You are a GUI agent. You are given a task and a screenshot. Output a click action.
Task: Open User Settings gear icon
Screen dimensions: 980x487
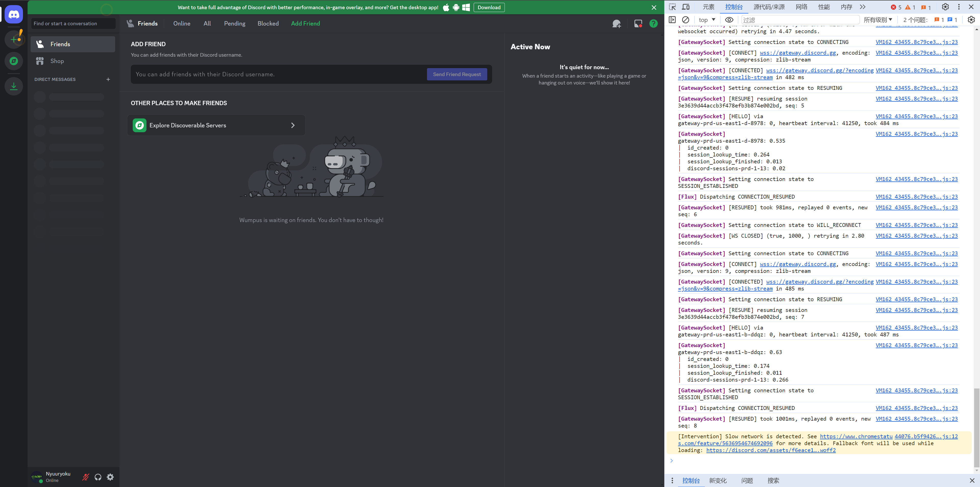[110, 477]
